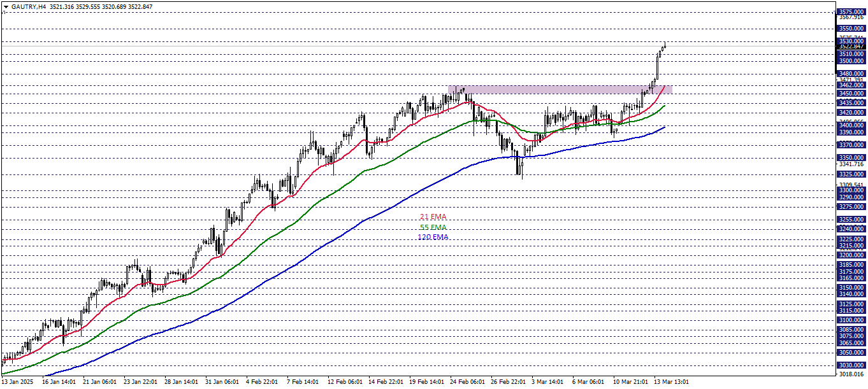Select the 3510.000 price level label

pos(851,54)
